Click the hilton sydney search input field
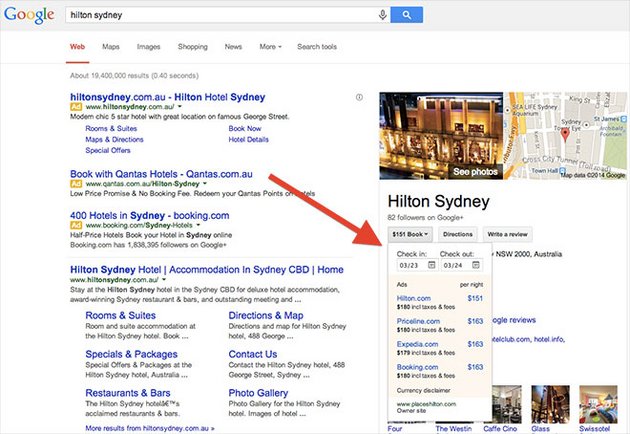The image size is (630, 434). tap(220, 15)
